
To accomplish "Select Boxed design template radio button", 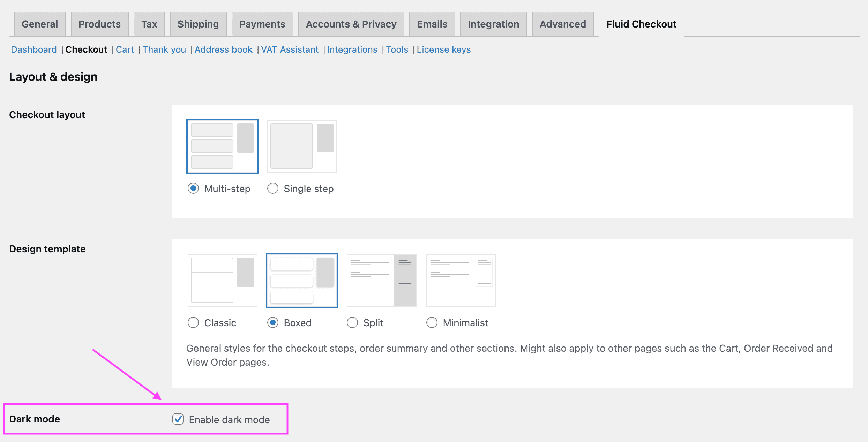I will 273,322.
